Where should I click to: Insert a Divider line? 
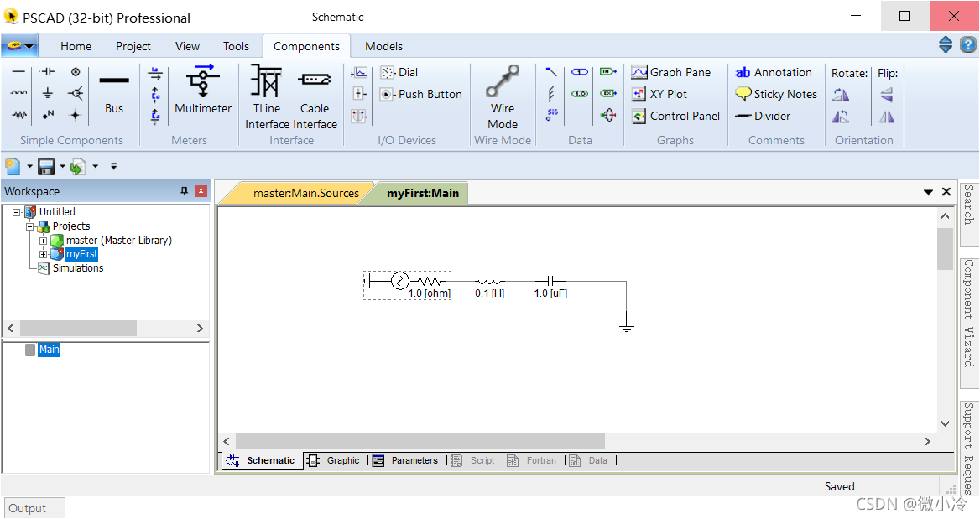click(x=763, y=117)
